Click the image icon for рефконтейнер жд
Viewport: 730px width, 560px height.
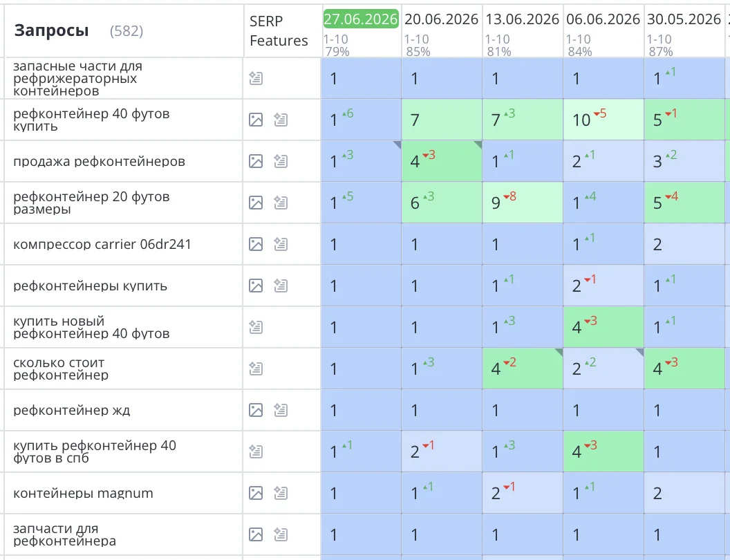[x=256, y=410]
